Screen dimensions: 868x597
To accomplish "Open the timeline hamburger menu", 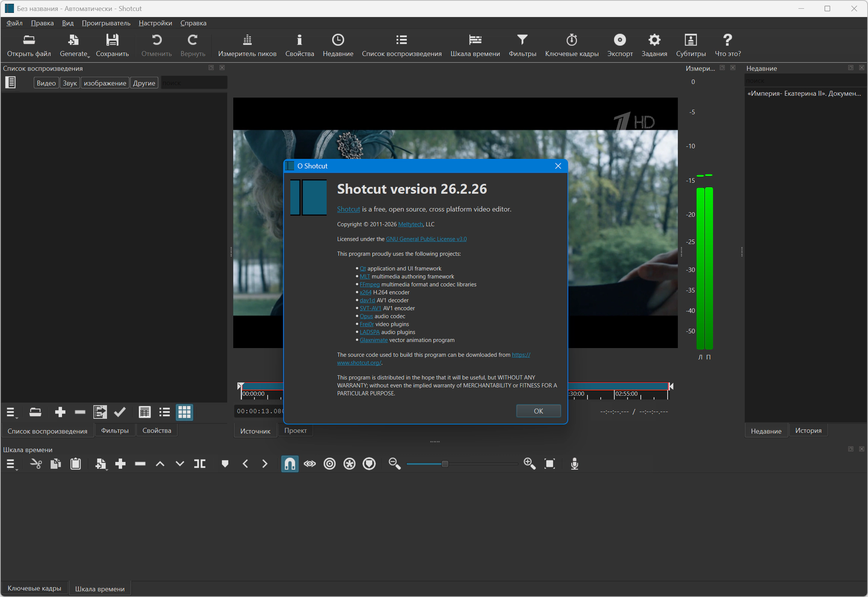I will click(11, 464).
